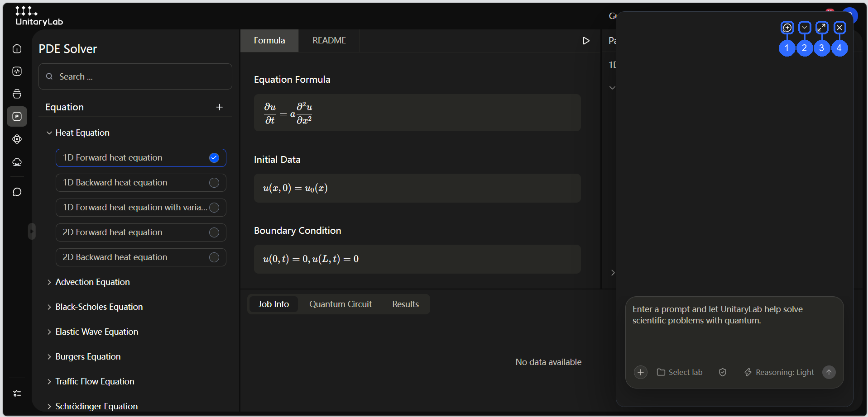Image resolution: width=868 pixels, height=417 pixels.
Task: Select the 2D Forward heat equation radio
Action: pos(214,232)
